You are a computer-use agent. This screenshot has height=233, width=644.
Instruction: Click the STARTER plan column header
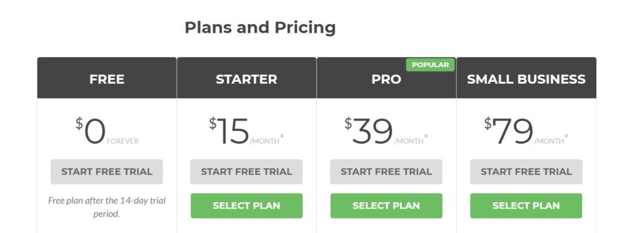click(x=247, y=78)
